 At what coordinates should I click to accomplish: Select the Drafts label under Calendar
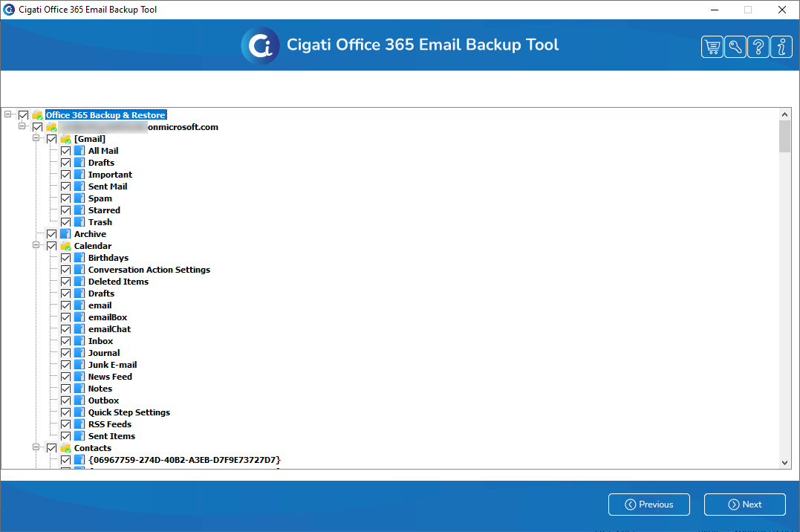(x=101, y=293)
